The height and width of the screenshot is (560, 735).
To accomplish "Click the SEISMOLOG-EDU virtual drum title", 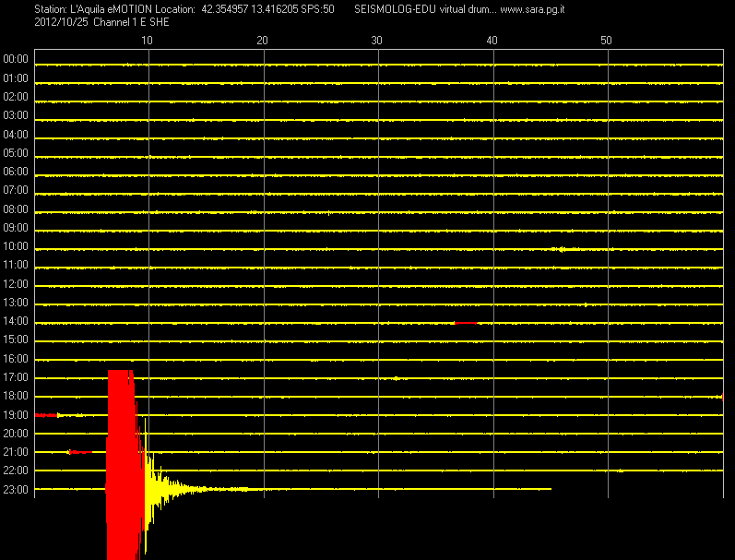I will pyautogui.click(x=425, y=9).
